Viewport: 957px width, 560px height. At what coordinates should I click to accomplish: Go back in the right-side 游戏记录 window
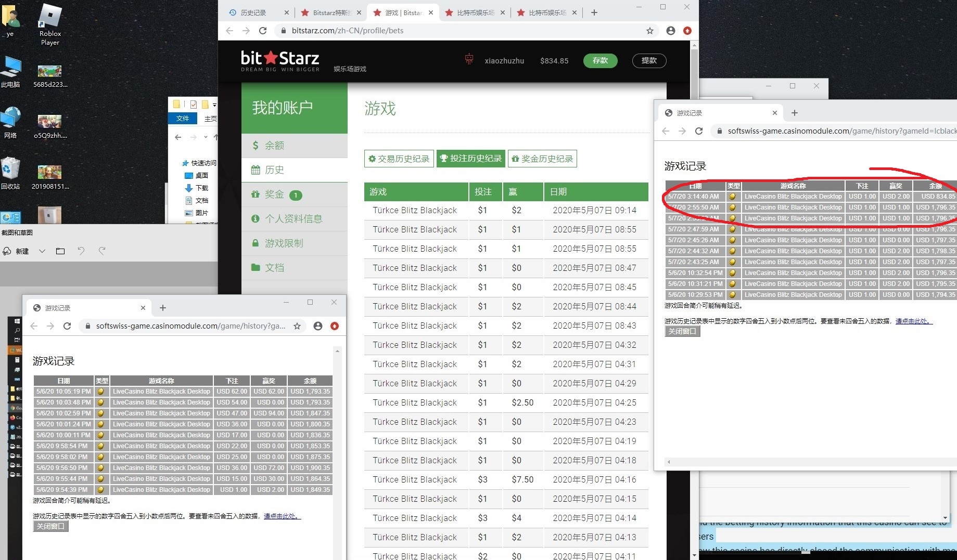click(x=666, y=131)
